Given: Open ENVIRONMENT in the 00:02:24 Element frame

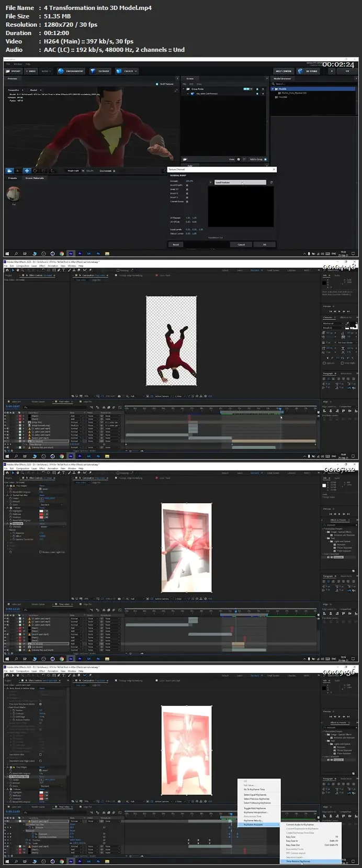Looking at the screenshot, I should [x=71, y=71].
